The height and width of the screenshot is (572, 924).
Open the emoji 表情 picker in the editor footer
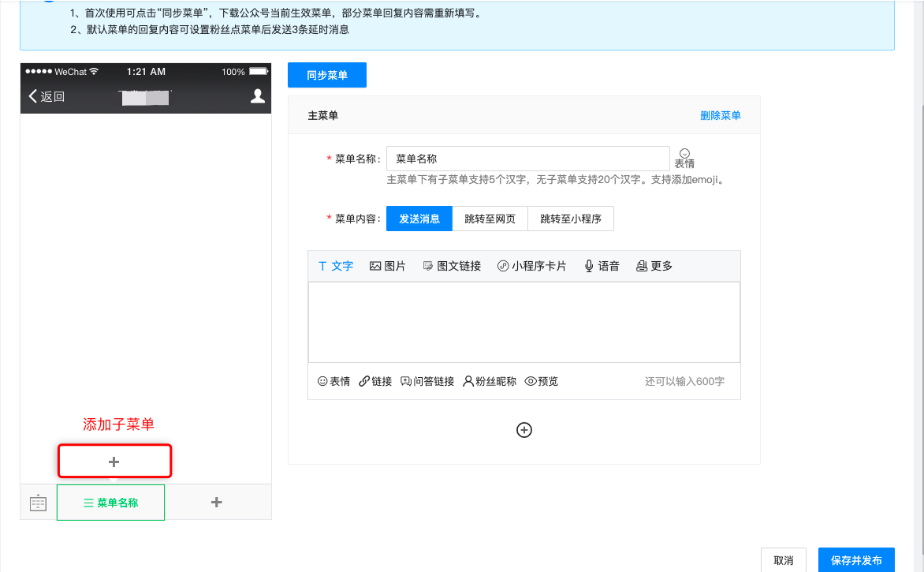(x=333, y=380)
